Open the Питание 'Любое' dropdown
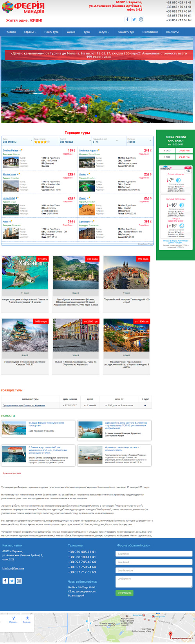 pyautogui.click(x=139, y=140)
